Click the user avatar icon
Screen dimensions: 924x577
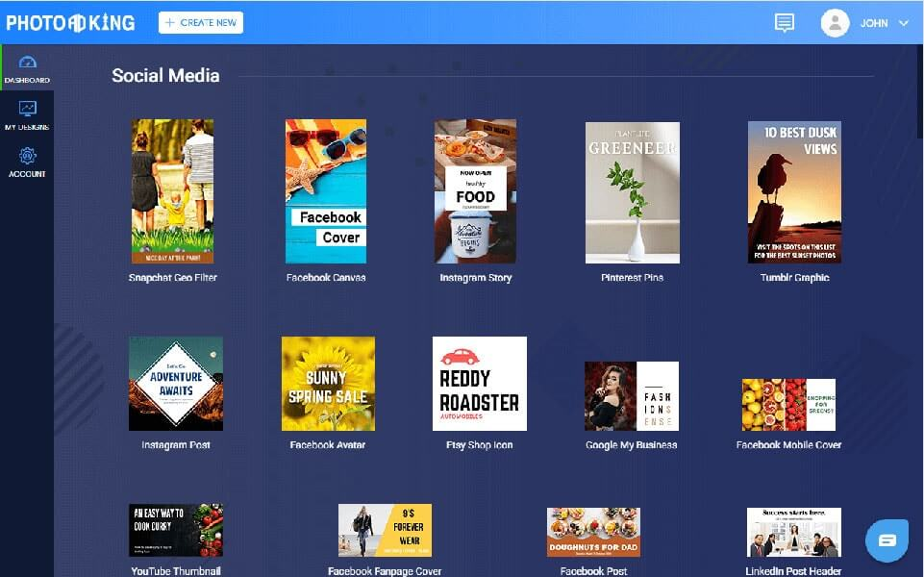(835, 23)
